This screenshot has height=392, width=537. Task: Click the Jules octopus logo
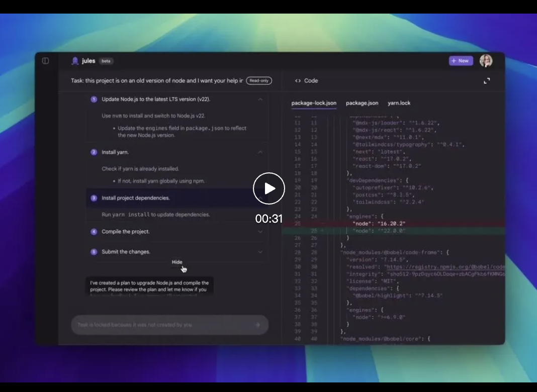[75, 61]
